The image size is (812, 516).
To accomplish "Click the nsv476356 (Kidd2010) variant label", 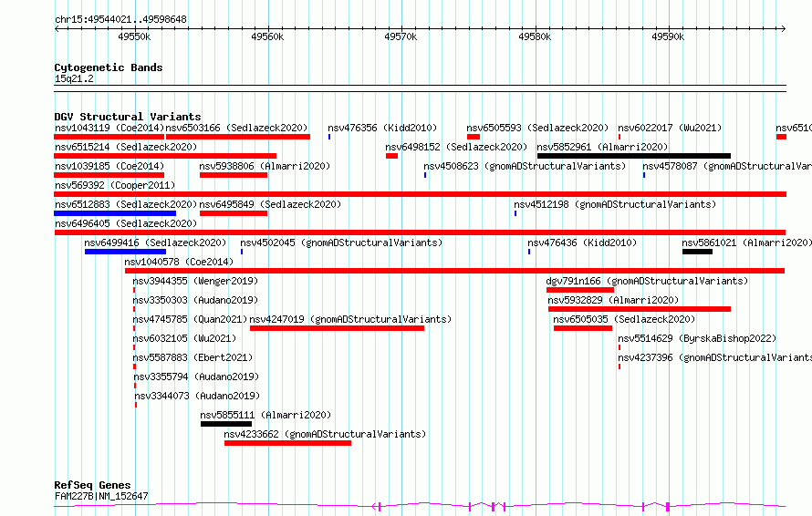I will tap(382, 128).
